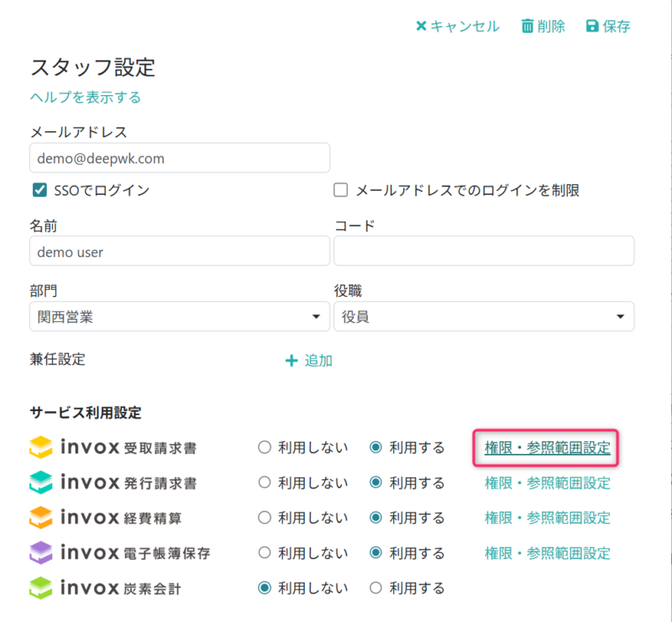Click the スタッフ設定 heading
The height and width of the screenshot is (622, 672).
(92, 67)
